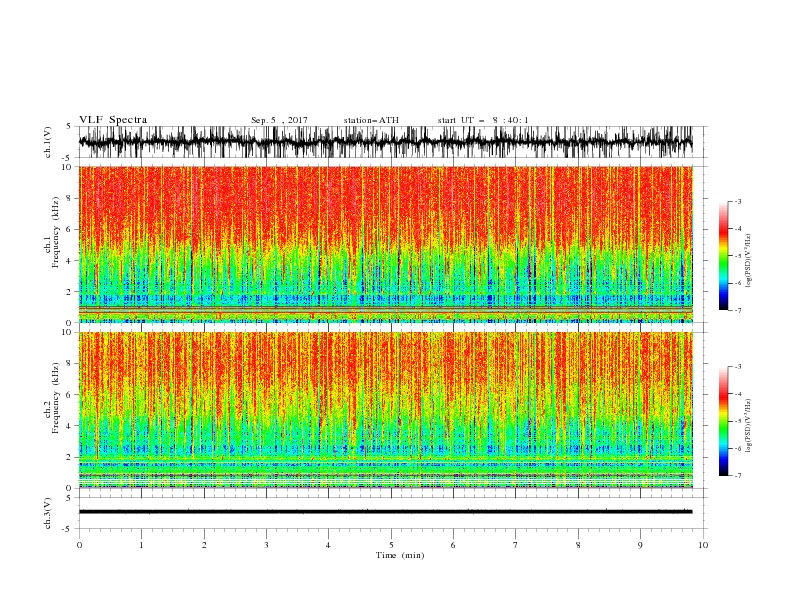Click the ch.1 spectrogram panel
792x612 pixels.
(x=386, y=244)
